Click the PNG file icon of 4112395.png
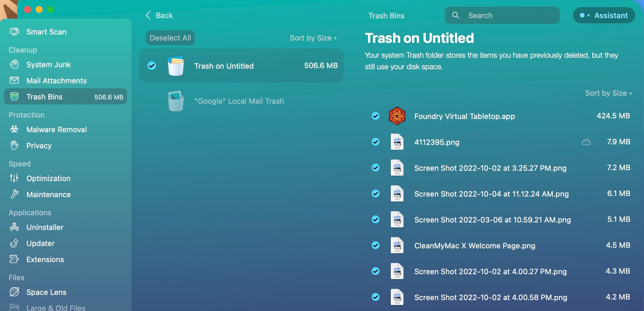 point(397,142)
